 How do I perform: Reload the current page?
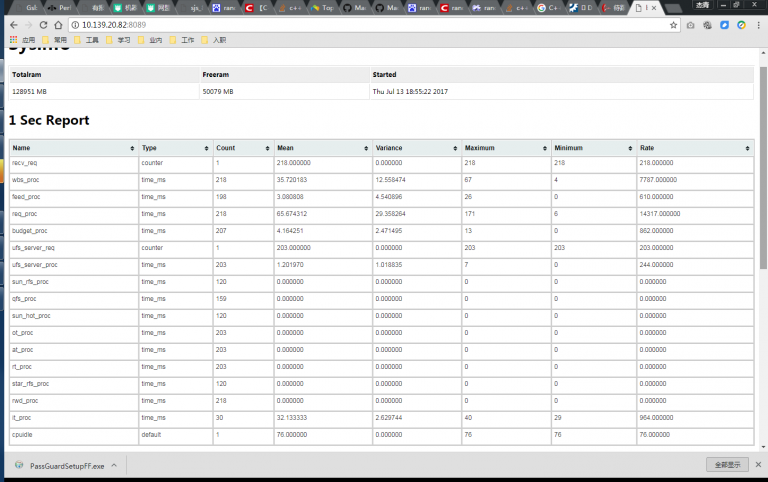click(x=44, y=25)
